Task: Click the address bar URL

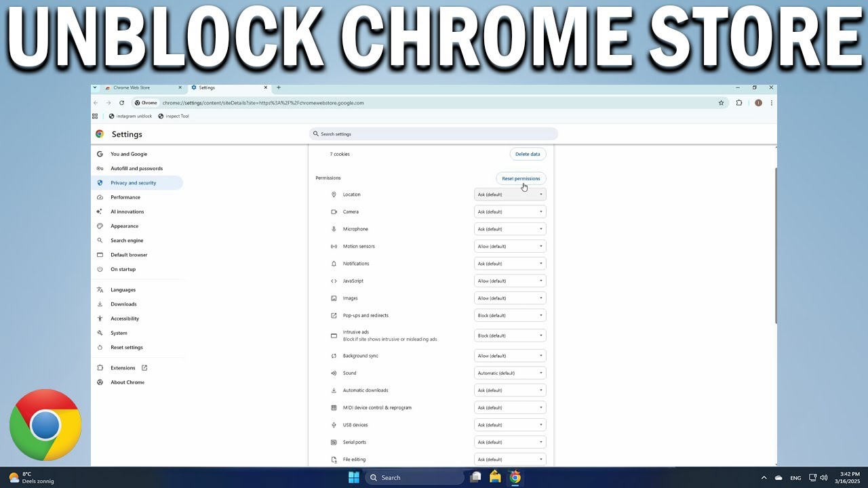Action: click(x=263, y=103)
